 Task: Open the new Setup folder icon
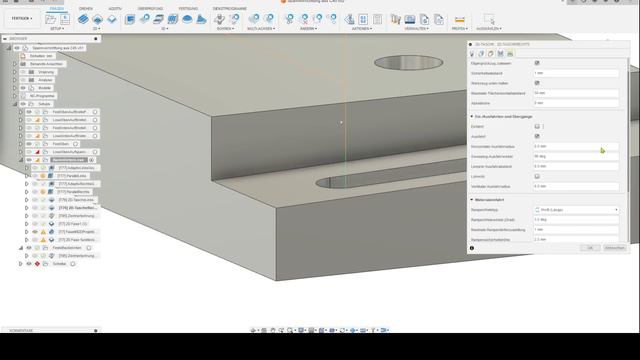(x=51, y=19)
